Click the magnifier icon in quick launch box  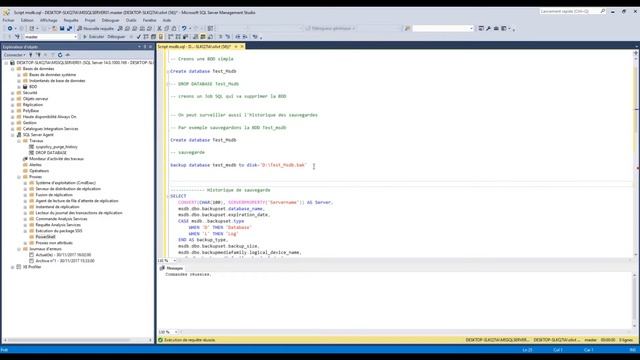point(603,11)
